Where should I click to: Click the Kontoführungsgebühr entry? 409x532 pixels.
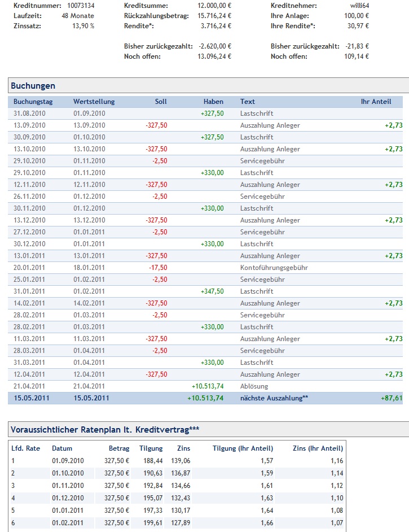click(274, 268)
